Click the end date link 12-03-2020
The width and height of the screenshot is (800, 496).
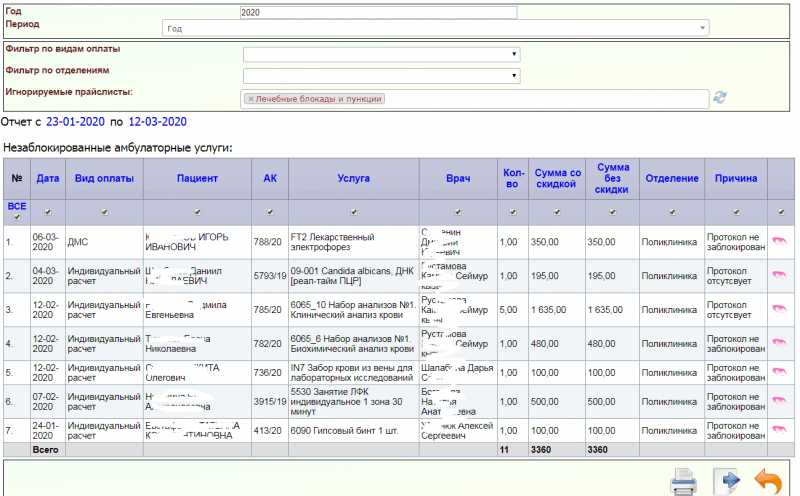pos(157,122)
